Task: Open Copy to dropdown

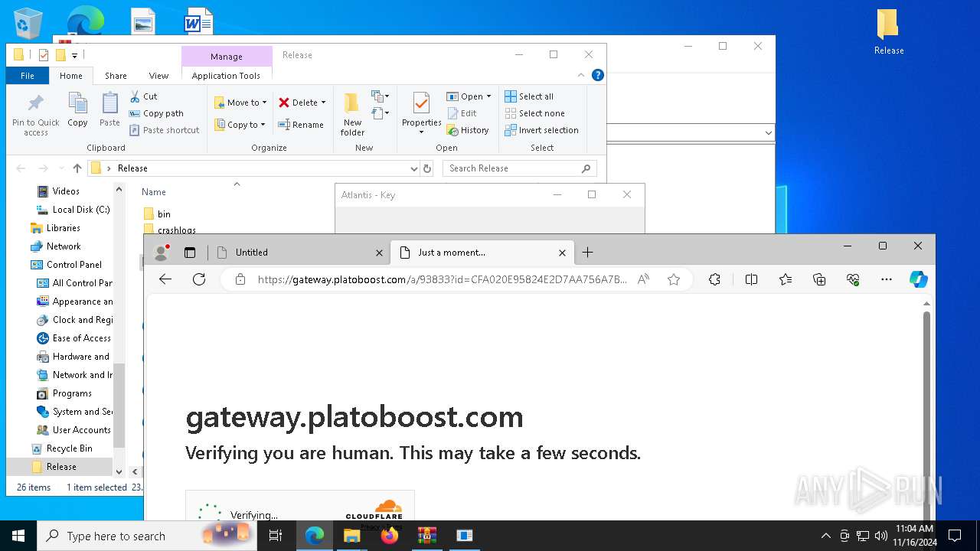Action: pos(240,125)
